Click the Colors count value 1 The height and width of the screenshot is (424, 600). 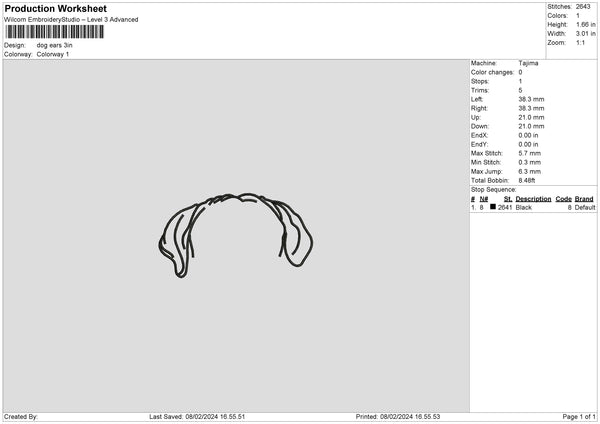pyautogui.click(x=578, y=16)
